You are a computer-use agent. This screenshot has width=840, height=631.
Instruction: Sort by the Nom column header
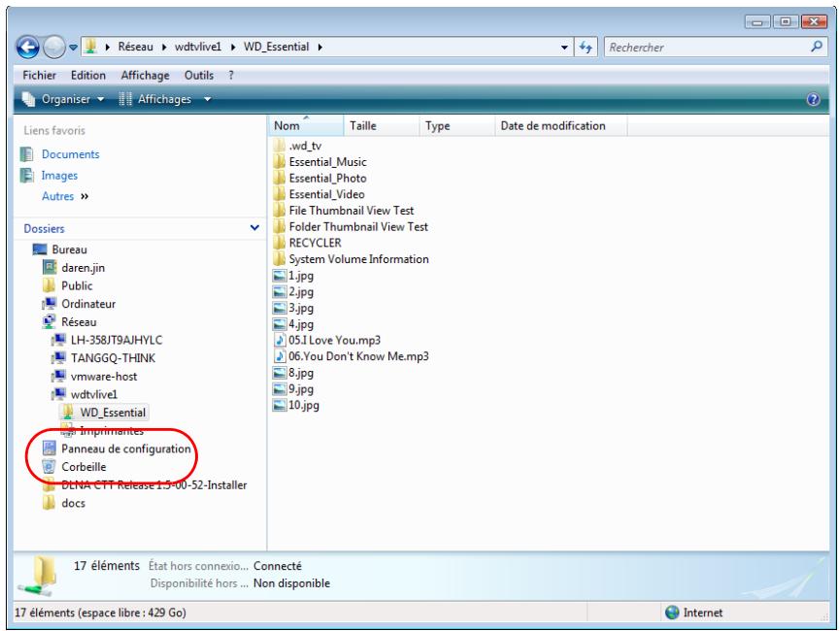pyautogui.click(x=305, y=126)
